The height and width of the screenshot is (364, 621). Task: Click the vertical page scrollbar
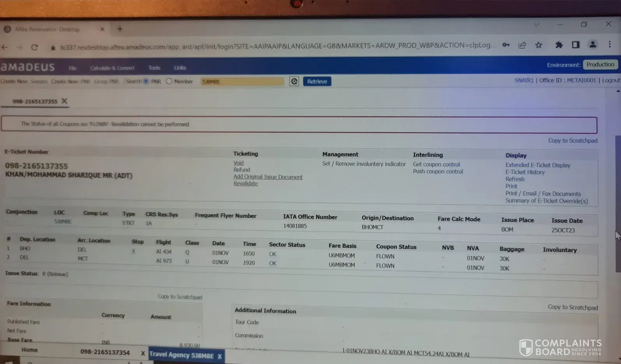tap(617, 202)
